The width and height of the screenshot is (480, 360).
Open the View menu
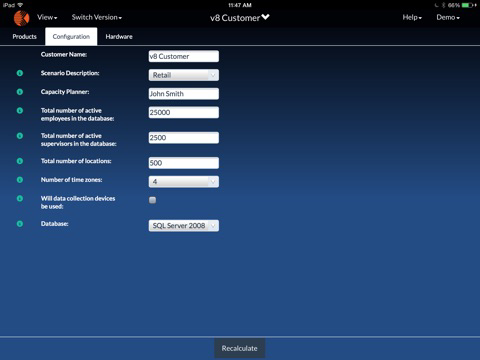(x=47, y=17)
